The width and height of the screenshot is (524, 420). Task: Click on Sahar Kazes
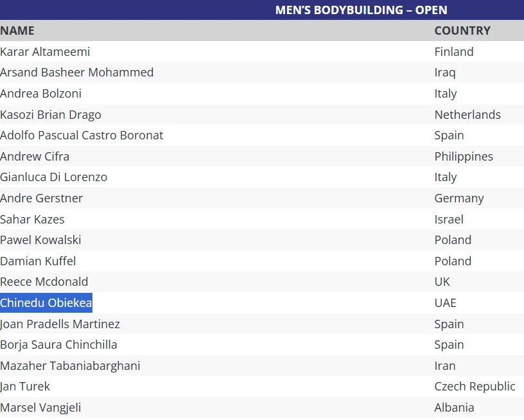tap(33, 219)
